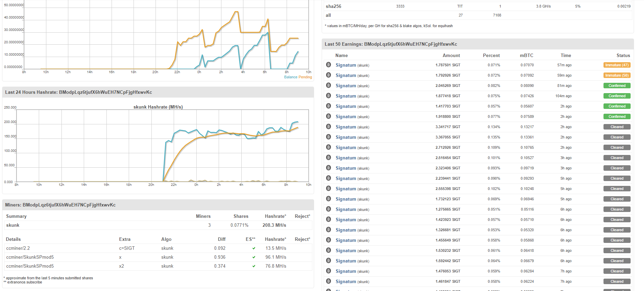Click the Confirmed badge on the 81m ago earning
644x291 pixels.
[617, 86]
